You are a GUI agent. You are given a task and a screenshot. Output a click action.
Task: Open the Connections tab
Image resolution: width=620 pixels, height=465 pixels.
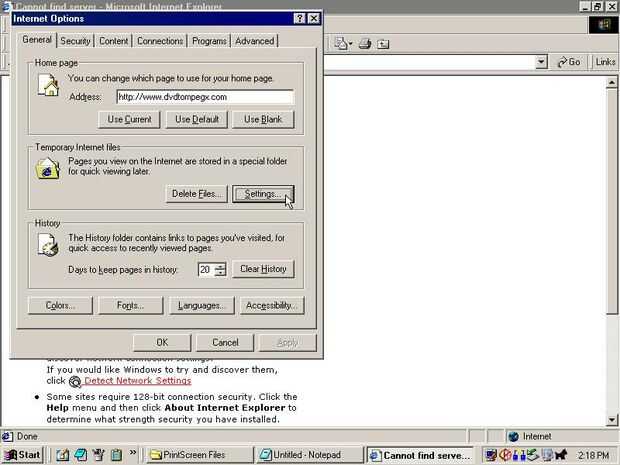(x=160, y=41)
